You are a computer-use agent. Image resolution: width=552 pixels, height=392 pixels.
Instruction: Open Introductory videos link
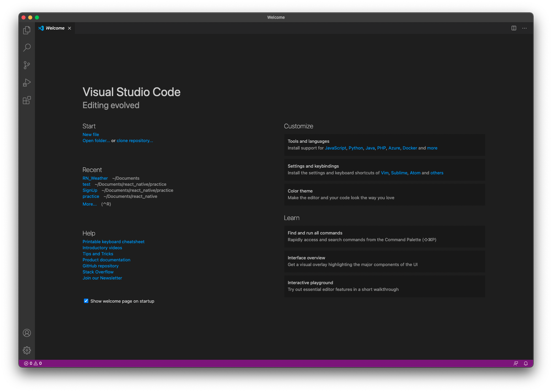click(x=102, y=248)
